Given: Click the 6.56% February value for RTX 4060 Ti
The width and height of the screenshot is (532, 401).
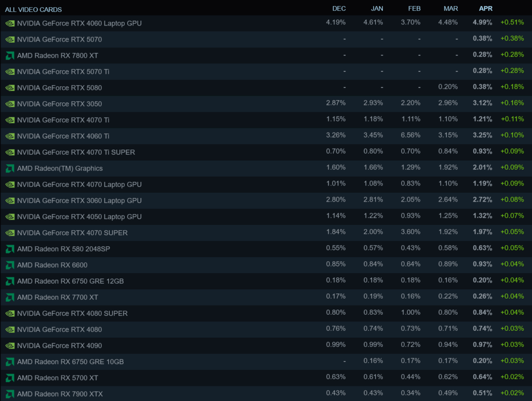Looking at the screenshot, I should tap(410, 136).
